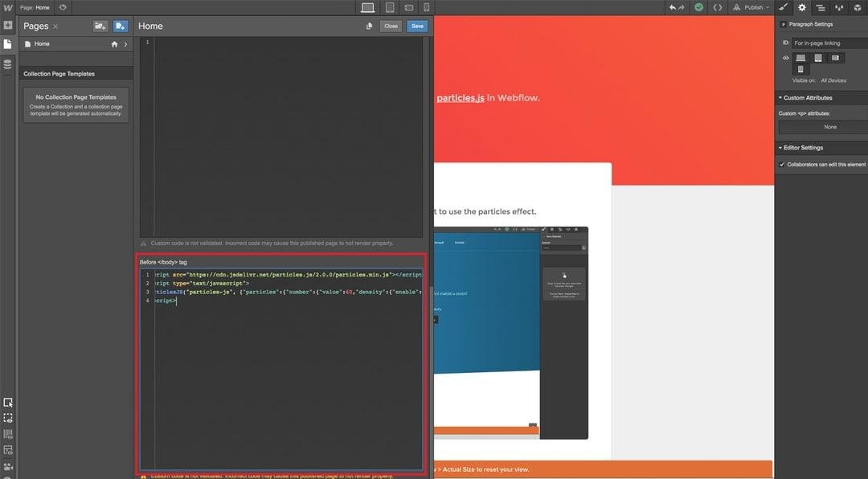
Task: Open the CMS Collections panel
Action: click(x=8, y=64)
